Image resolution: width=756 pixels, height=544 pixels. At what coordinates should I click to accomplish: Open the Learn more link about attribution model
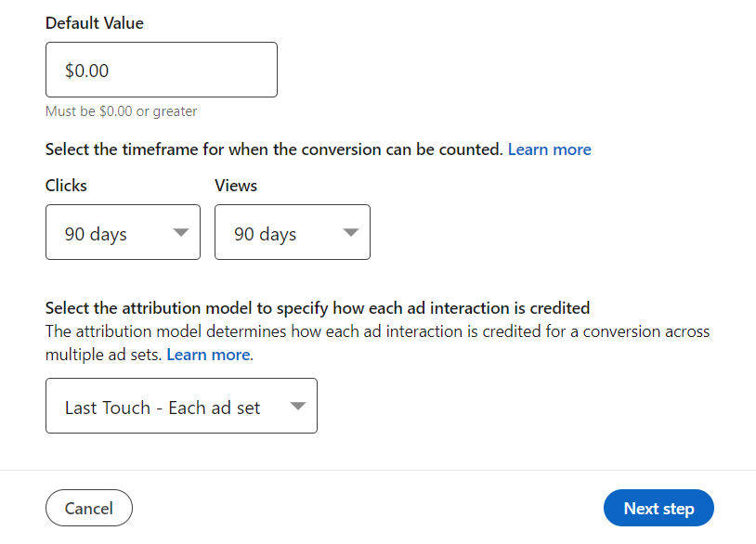click(208, 355)
